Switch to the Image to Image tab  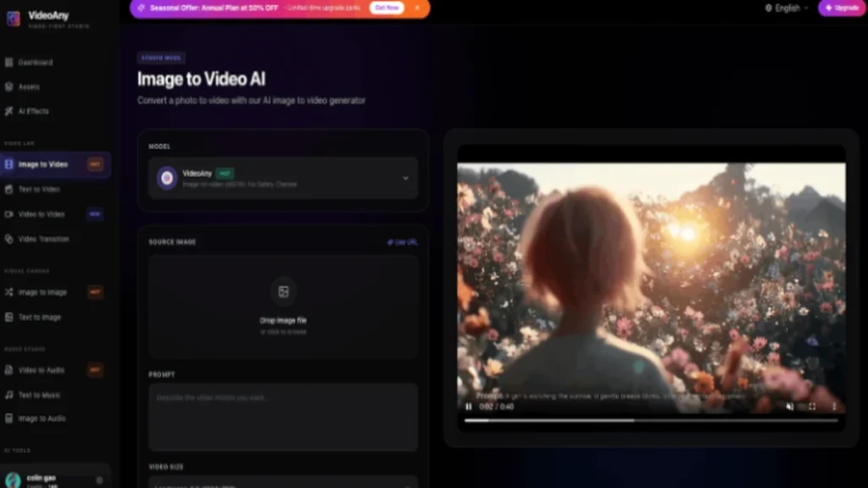(42, 292)
